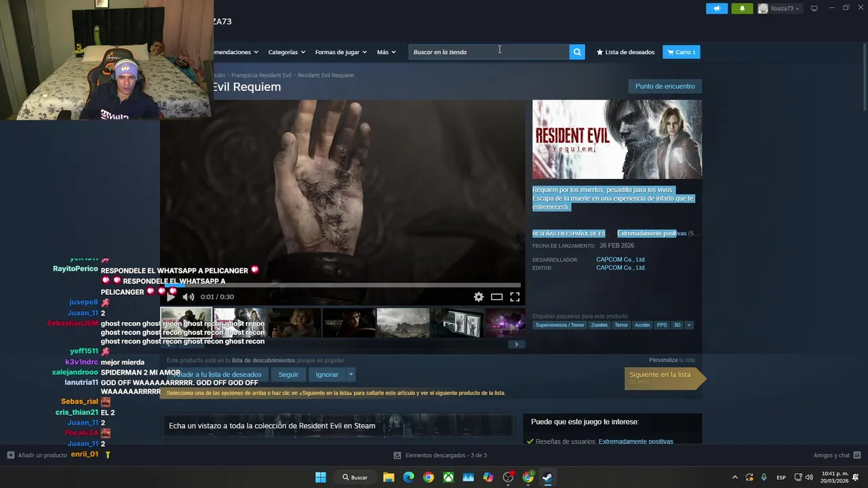Viewport: 868px width, 488px height.
Task: Open the Categorías menu
Action: coord(286,52)
